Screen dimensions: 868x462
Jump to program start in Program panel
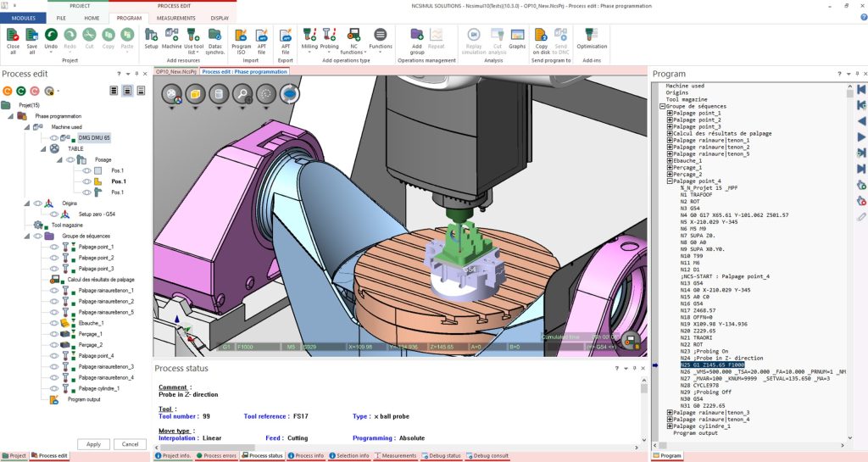click(861, 89)
